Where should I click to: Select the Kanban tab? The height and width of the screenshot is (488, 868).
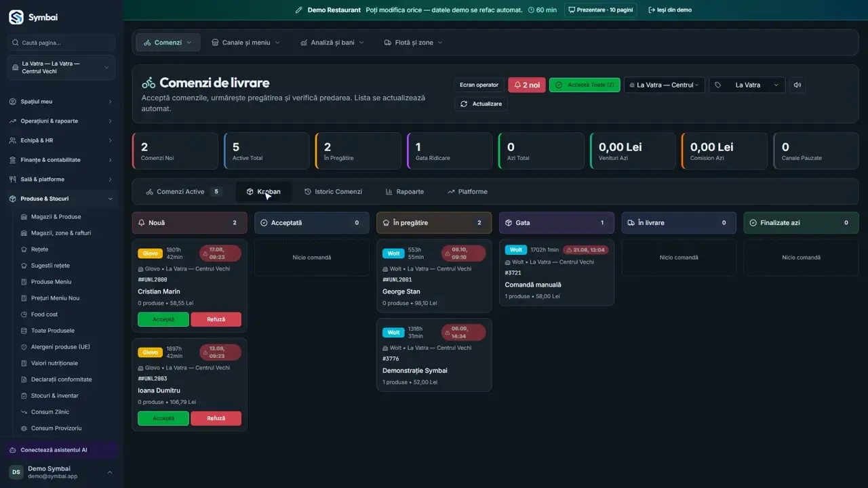(x=264, y=192)
